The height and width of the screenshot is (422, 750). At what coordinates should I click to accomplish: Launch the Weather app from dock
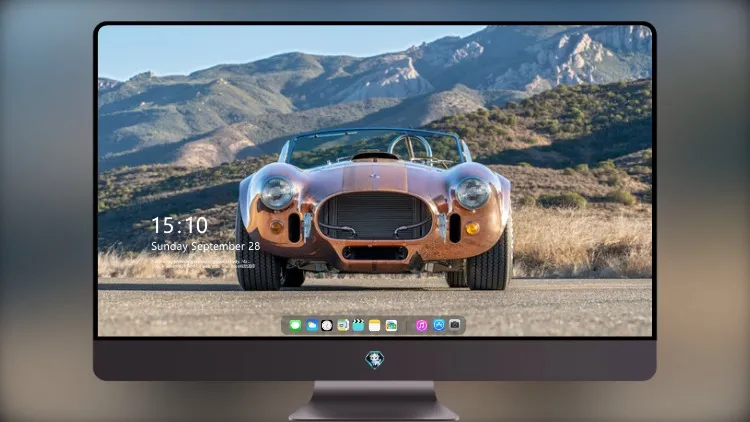click(x=311, y=326)
